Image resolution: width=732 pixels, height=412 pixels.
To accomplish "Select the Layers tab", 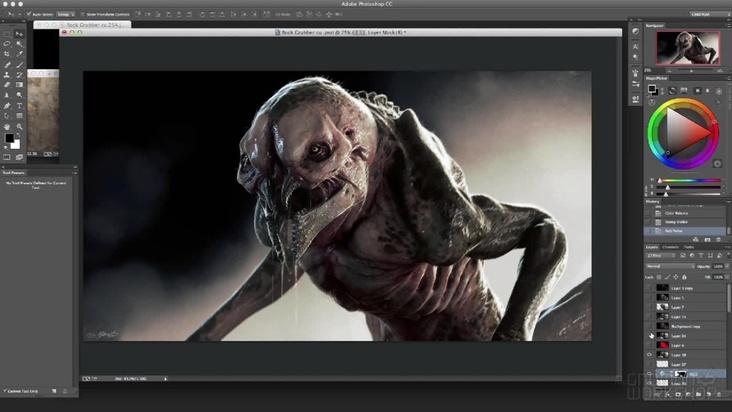I will click(x=652, y=247).
